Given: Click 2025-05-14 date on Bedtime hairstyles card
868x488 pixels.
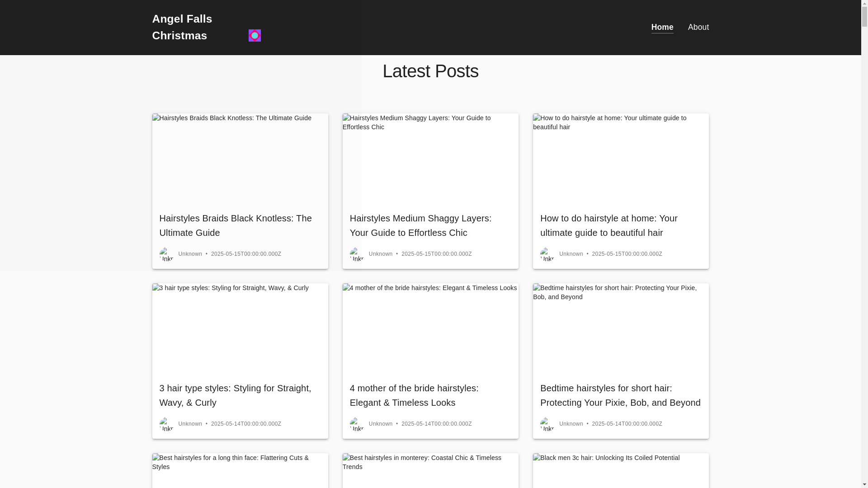Looking at the screenshot, I should pyautogui.click(x=627, y=424).
